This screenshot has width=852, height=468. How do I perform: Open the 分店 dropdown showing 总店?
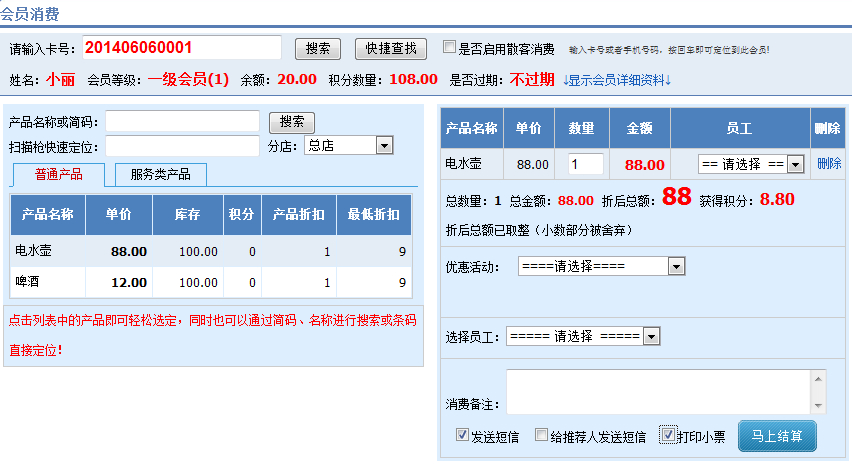tap(348, 146)
